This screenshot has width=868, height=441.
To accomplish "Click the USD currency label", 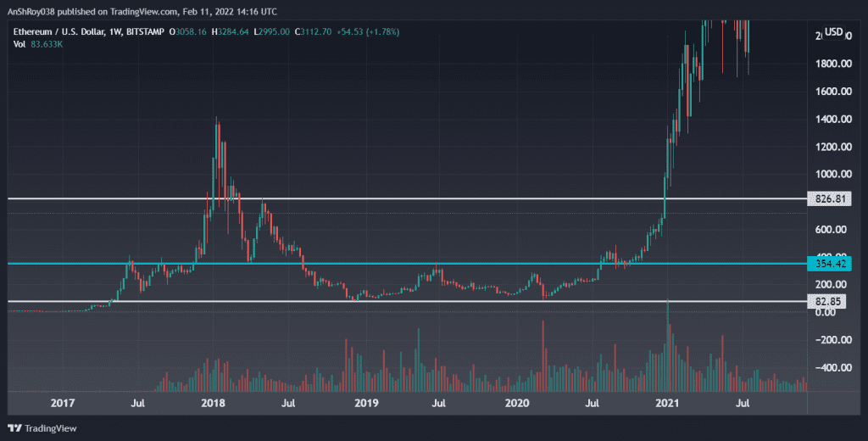I will [x=834, y=32].
